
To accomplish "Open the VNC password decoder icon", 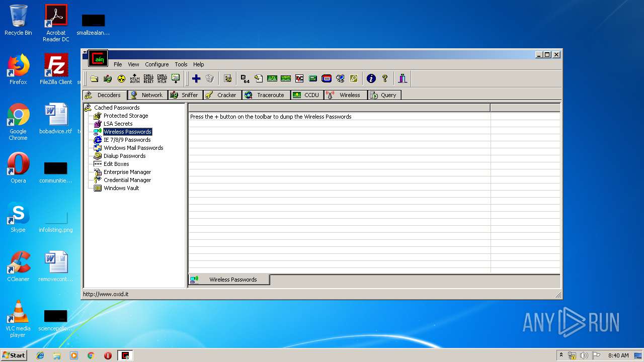I will pos(299,78).
